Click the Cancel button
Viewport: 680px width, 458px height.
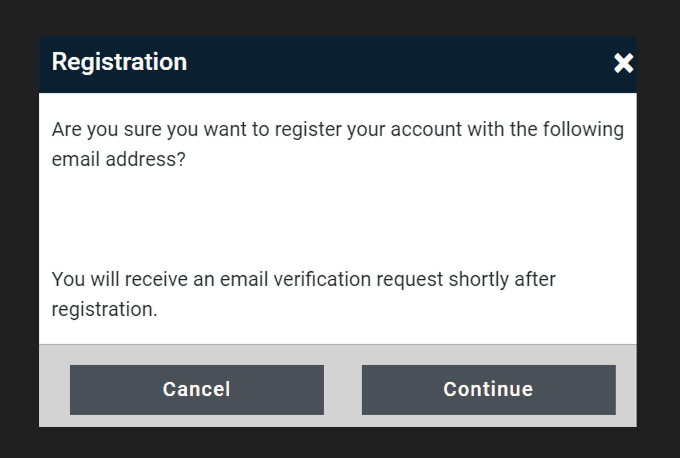tap(196, 389)
